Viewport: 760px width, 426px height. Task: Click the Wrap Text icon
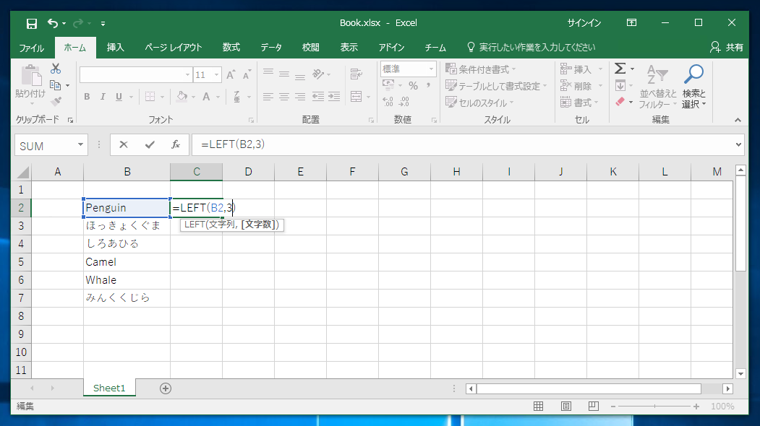(356, 74)
